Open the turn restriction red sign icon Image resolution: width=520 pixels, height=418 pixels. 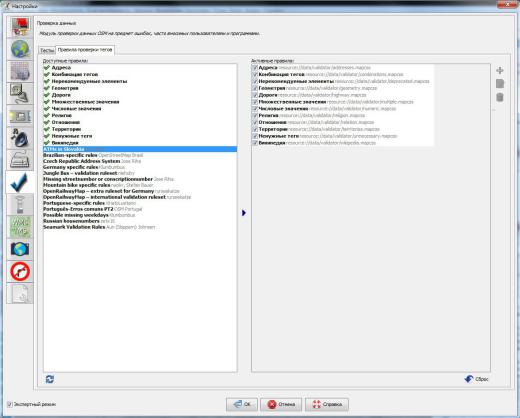point(20,271)
